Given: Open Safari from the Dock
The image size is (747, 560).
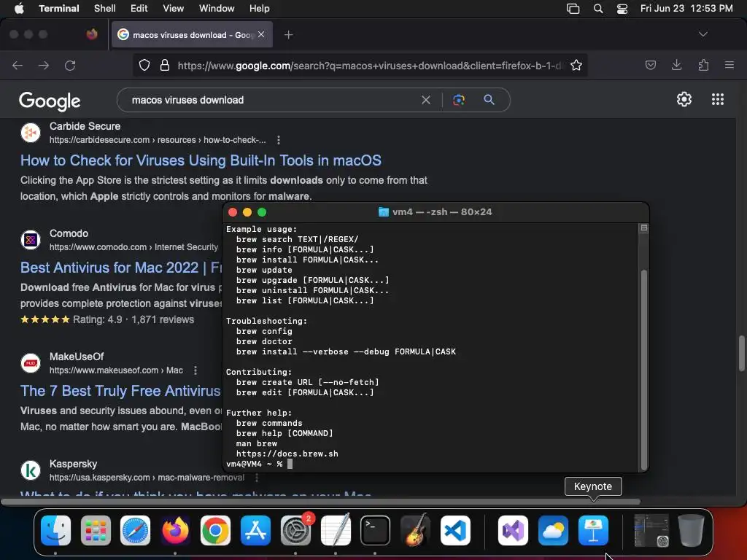Looking at the screenshot, I should [x=135, y=530].
